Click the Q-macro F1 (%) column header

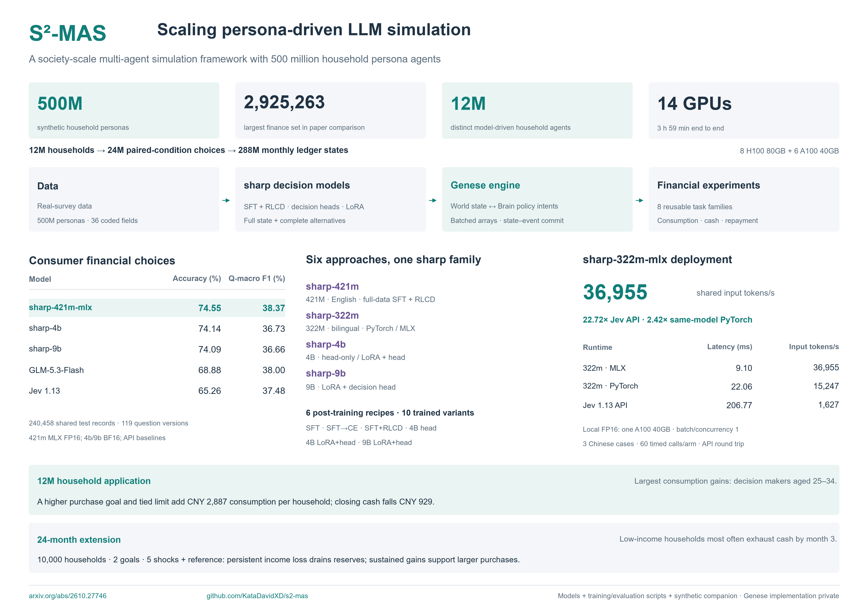257,278
